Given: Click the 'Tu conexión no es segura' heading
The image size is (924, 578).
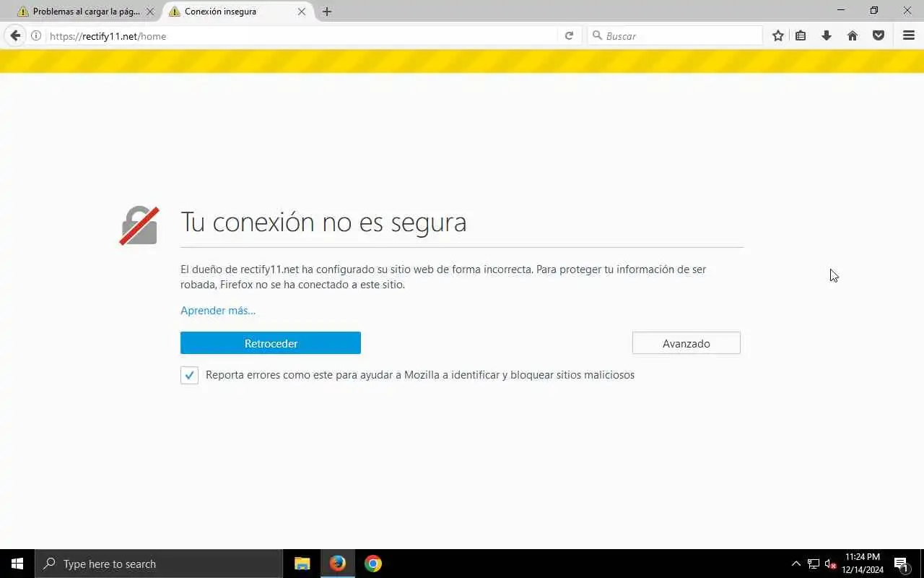Looking at the screenshot, I should click(323, 222).
